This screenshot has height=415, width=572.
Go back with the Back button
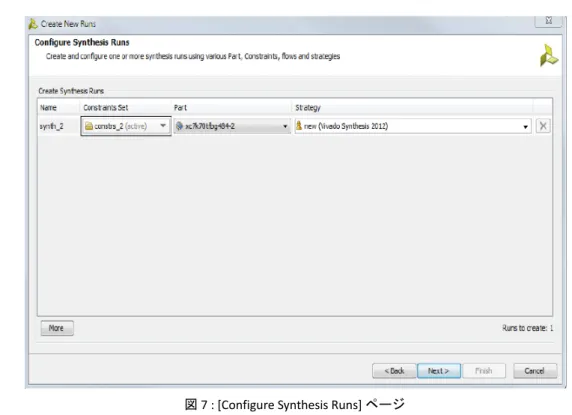tap(394, 371)
